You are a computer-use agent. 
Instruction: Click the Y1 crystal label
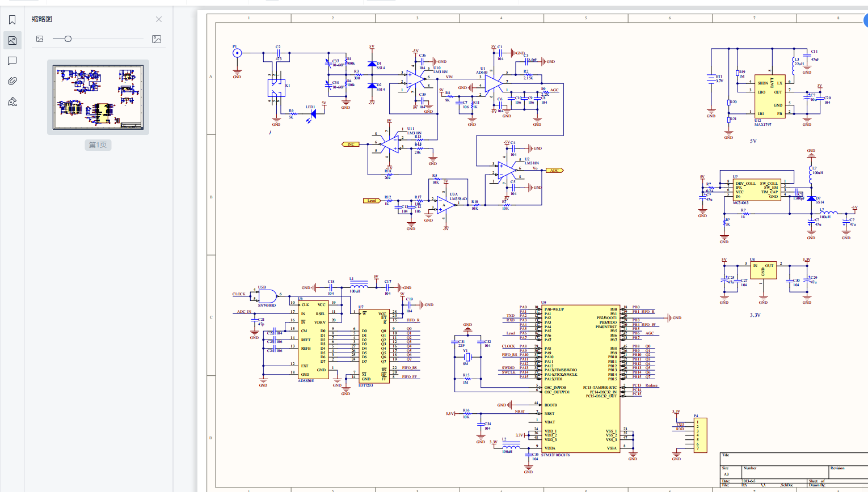pos(465,351)
